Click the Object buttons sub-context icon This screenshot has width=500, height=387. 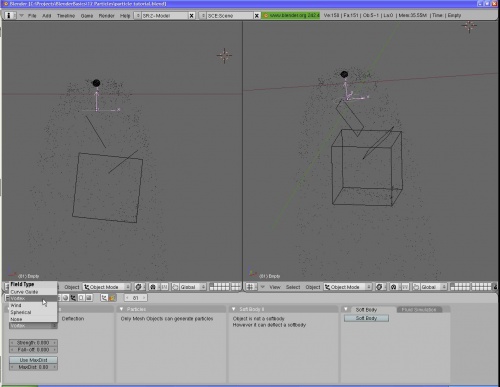point(104,298)
